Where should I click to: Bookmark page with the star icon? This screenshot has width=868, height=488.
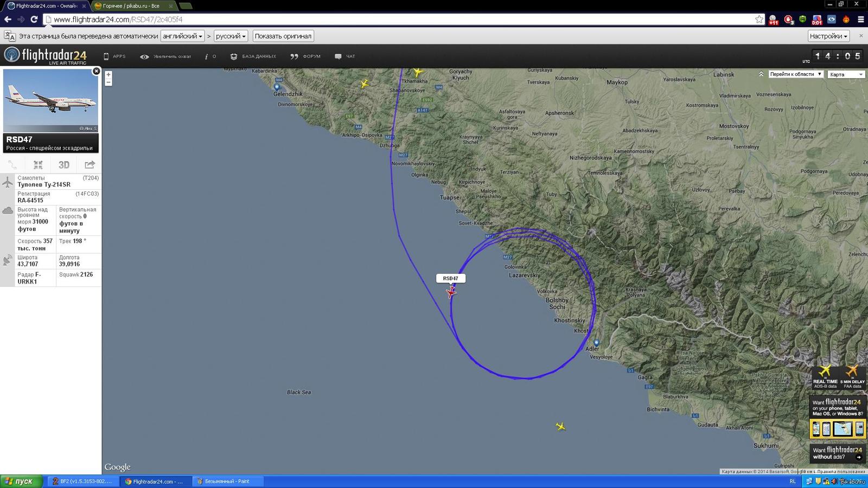[759, 20]
